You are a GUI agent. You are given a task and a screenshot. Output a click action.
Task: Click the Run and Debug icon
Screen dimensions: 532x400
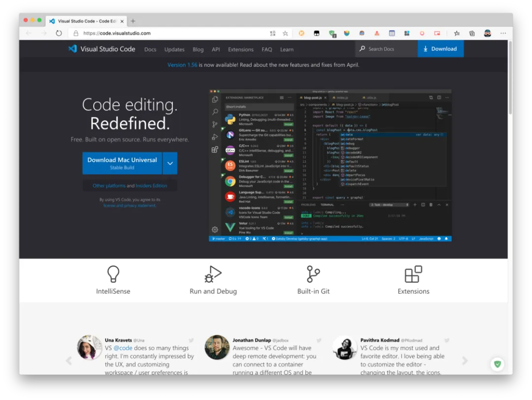click(213, 274)
